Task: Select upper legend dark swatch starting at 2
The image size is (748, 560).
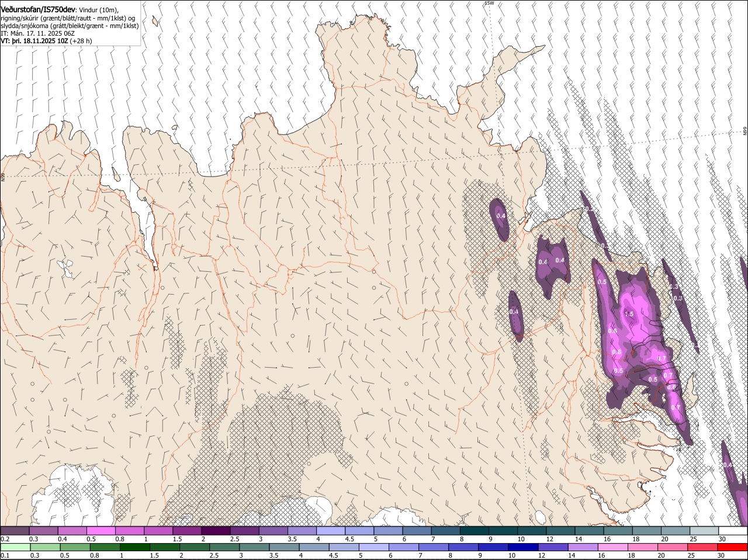Action: pos(216,530)
